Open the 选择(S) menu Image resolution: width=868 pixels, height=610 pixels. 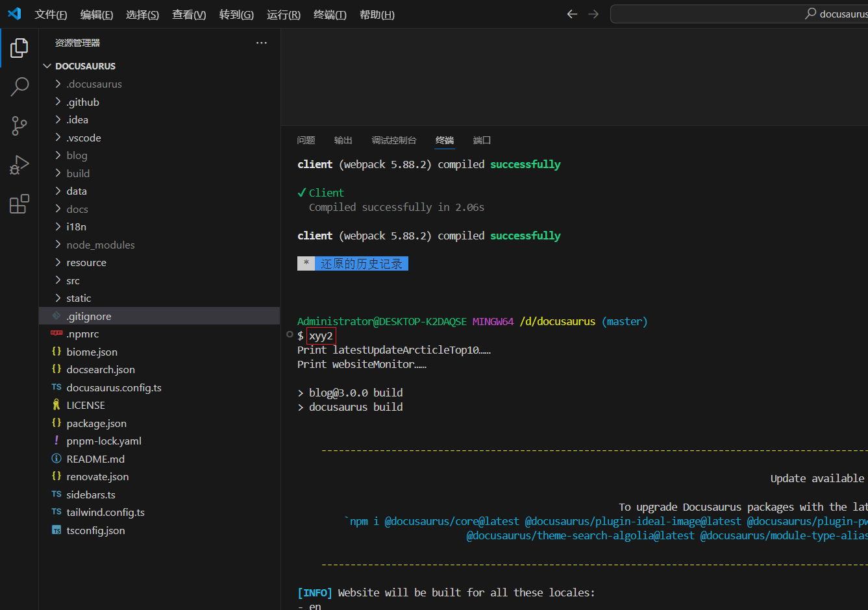point(142,14)
